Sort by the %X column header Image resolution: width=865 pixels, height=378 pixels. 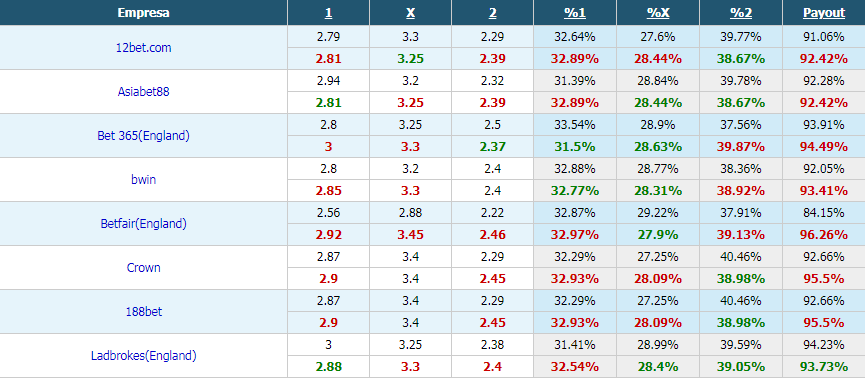(x=658, y=13)
